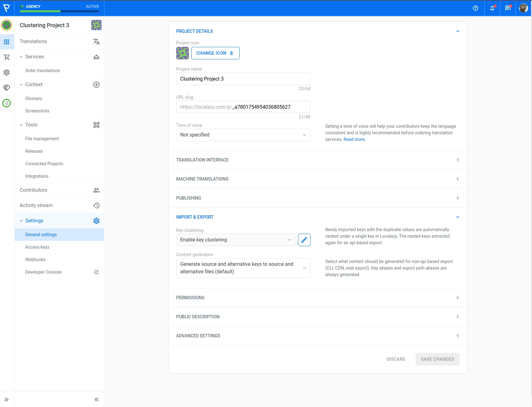Viewport: 532px width, 407px height.
Task: Click the lightbulb icon in left rail
Action: tap(7, 103)
